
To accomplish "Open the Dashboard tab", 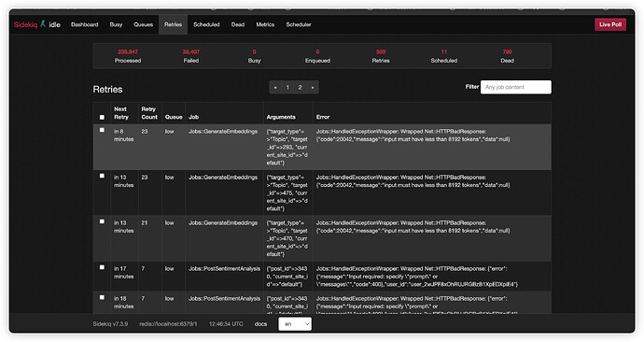I will [85, 24].
